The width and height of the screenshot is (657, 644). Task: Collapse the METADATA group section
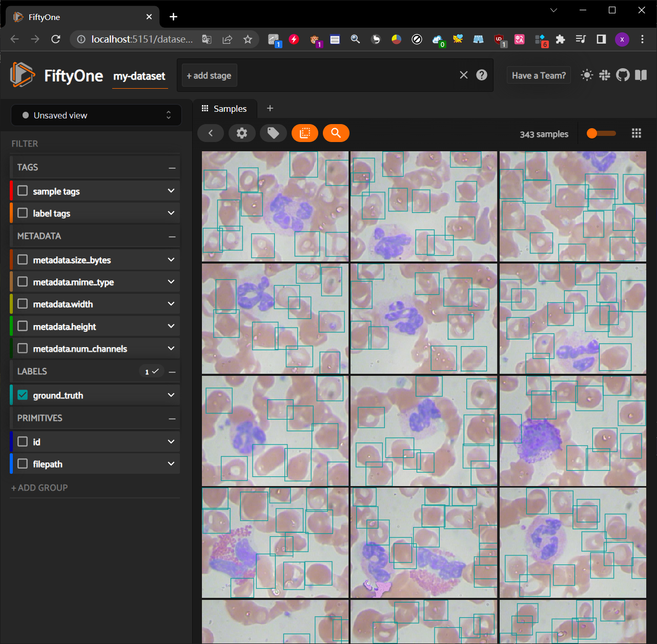[172, 236]
